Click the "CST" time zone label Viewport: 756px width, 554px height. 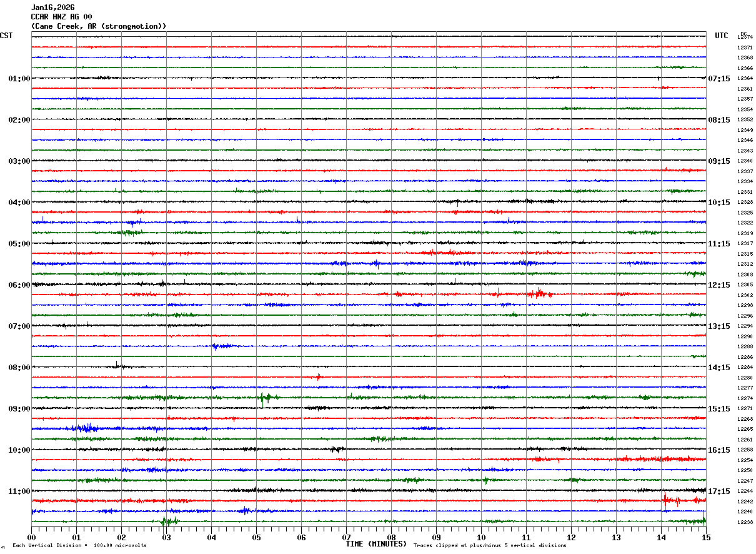coord(6,36)
